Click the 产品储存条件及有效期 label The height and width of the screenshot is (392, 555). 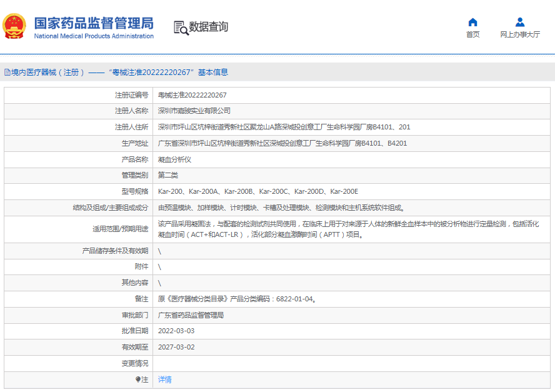[x=115, y=251]
